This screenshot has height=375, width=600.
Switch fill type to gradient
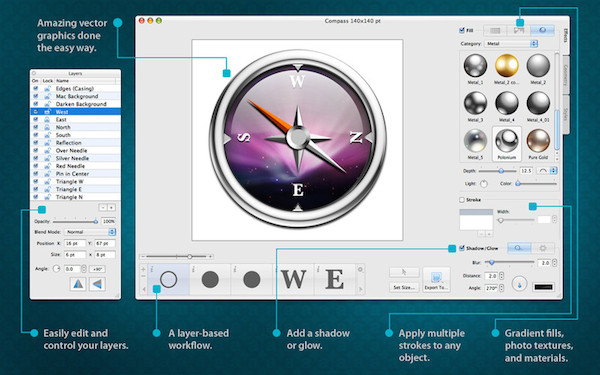tap(518, 30)
